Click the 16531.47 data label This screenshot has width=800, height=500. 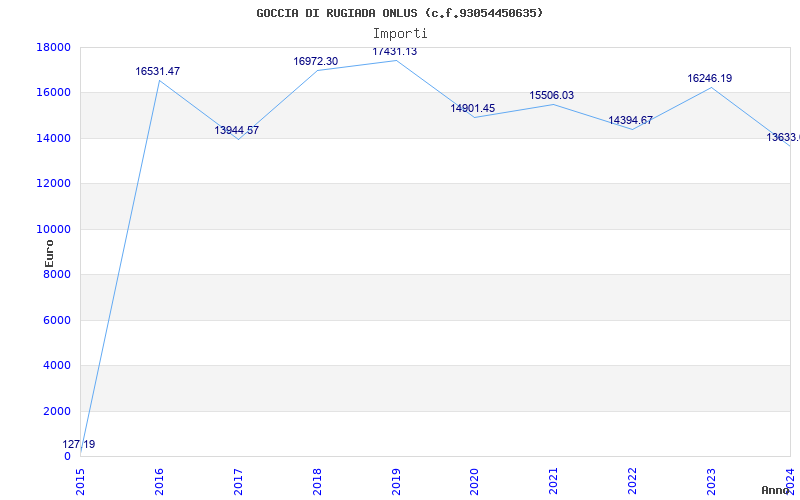point(158,71)
